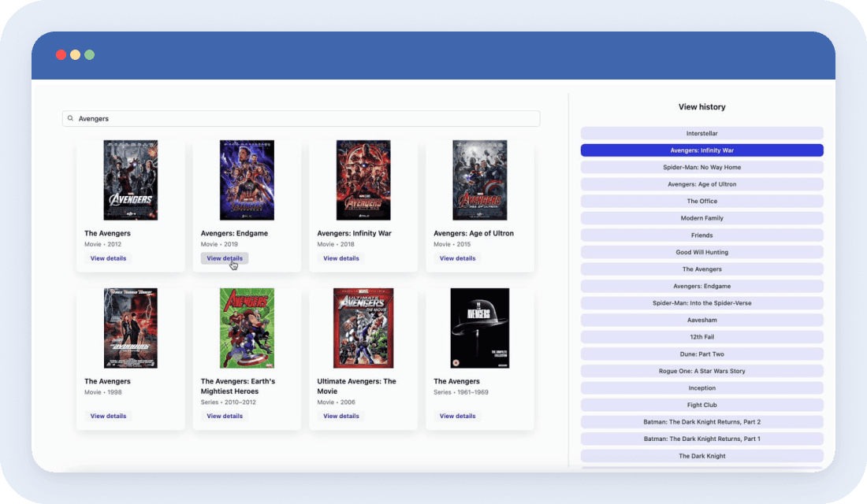
Task: Select the Ultimate Avengers movie poster
Action: tap(363, 328)
